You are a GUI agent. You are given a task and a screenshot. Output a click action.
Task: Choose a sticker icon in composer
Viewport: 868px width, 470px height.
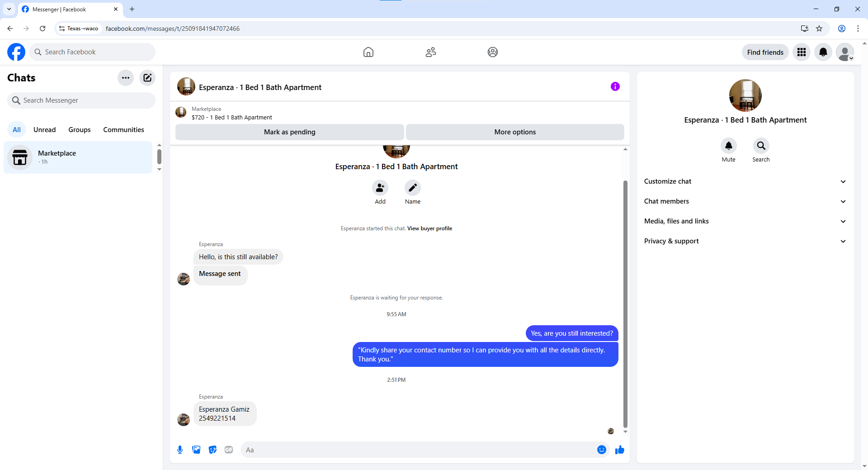tap(212, 450)
